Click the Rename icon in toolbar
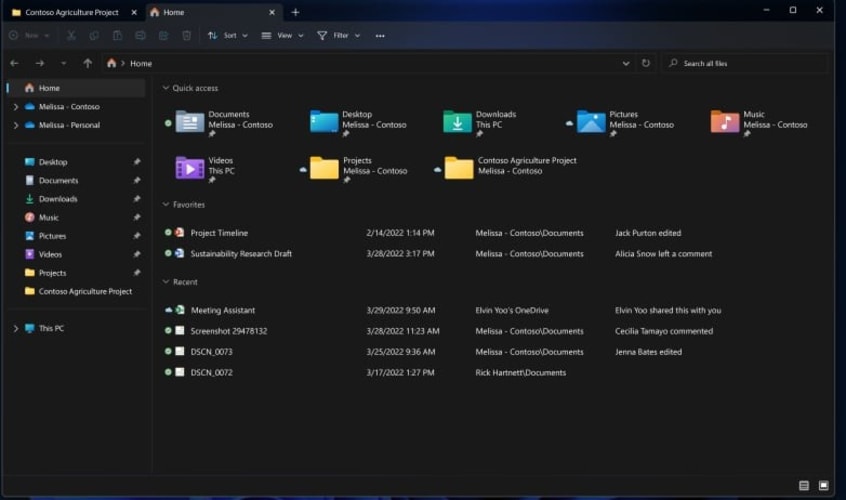 (140, 36)
